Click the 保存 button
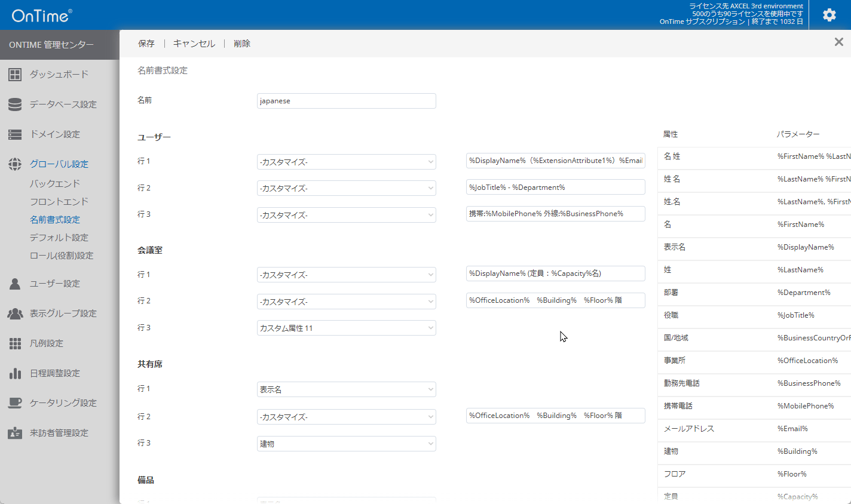The image size is (851, 504). [146, 44]
